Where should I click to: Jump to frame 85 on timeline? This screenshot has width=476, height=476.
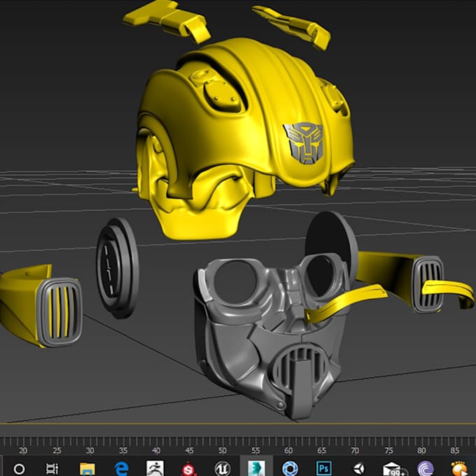pyautogui.click(x=455, y=451)
